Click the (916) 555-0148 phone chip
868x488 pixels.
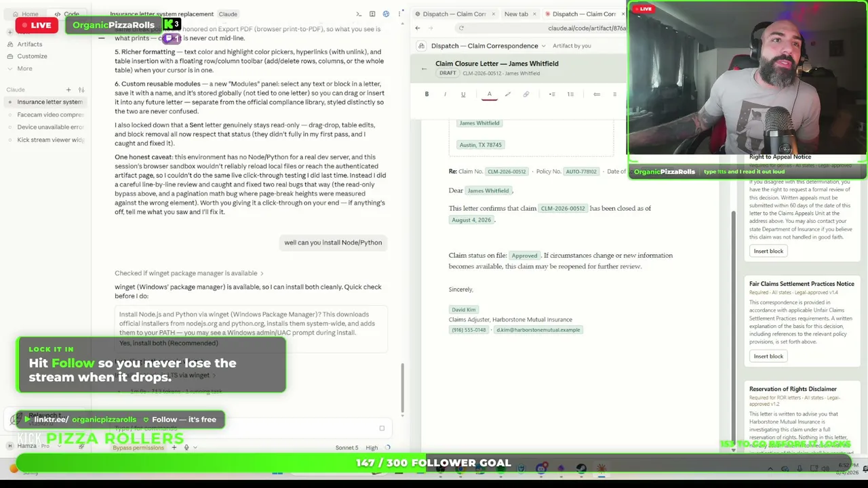click(x=469, y=330)
